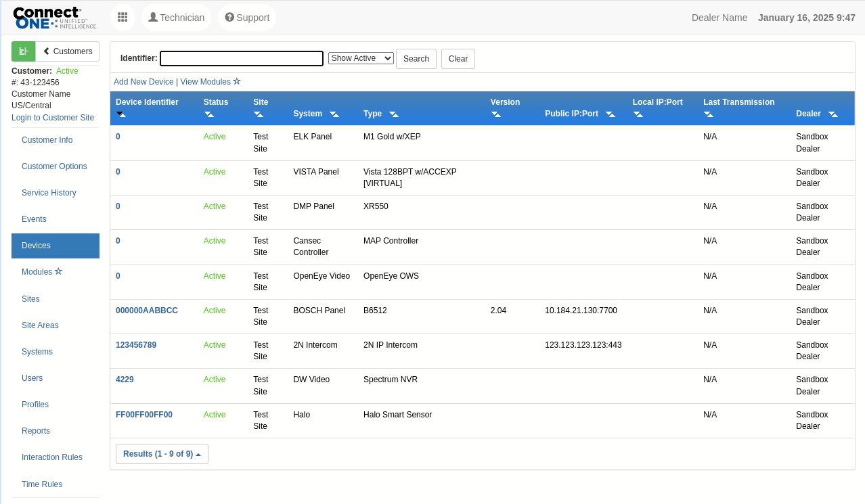The image size is (865, 504).
Task: Open device 0 in OpenEye Video row
Action: coord(118,276)
